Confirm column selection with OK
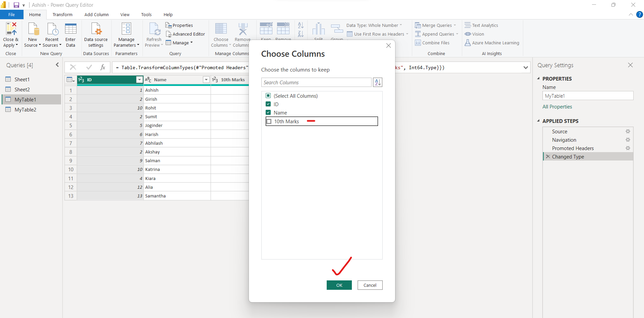 point(339,285)
